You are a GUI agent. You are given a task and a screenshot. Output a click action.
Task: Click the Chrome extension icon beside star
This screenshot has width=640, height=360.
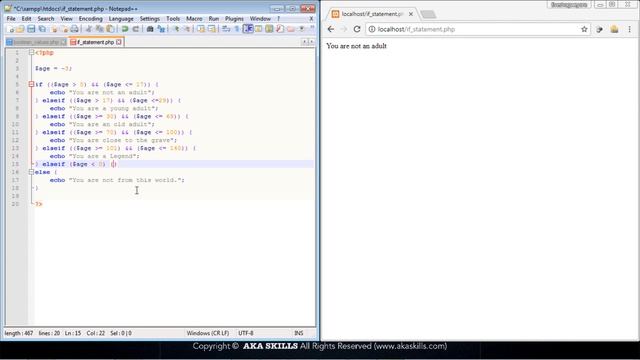(x=599, y=29)
